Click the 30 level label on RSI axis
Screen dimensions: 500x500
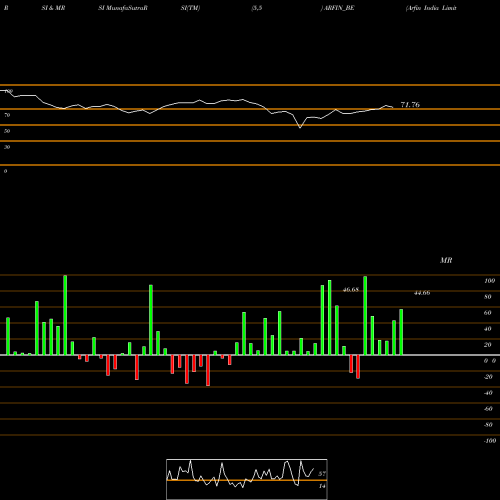(x=7, y=147)
